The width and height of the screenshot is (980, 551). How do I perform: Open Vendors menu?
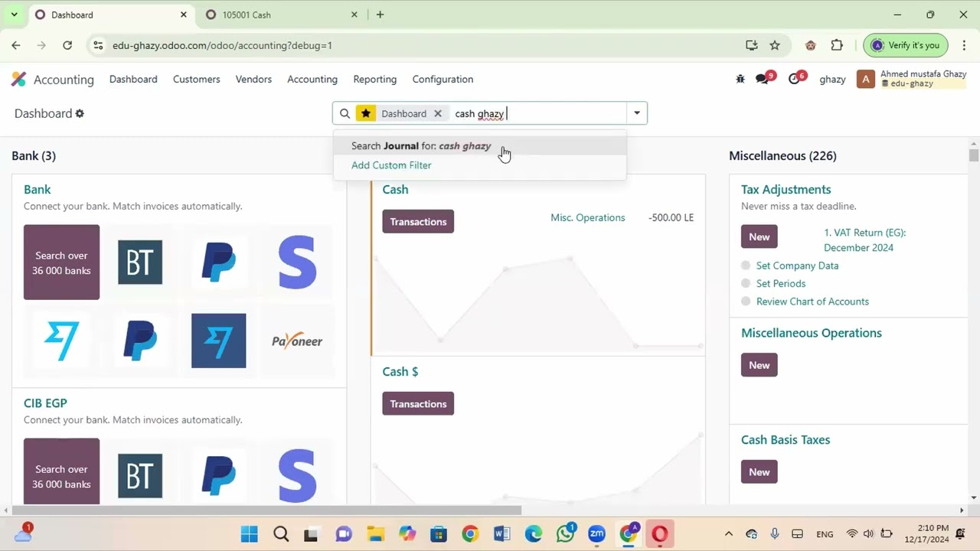[x=253, y=79]
